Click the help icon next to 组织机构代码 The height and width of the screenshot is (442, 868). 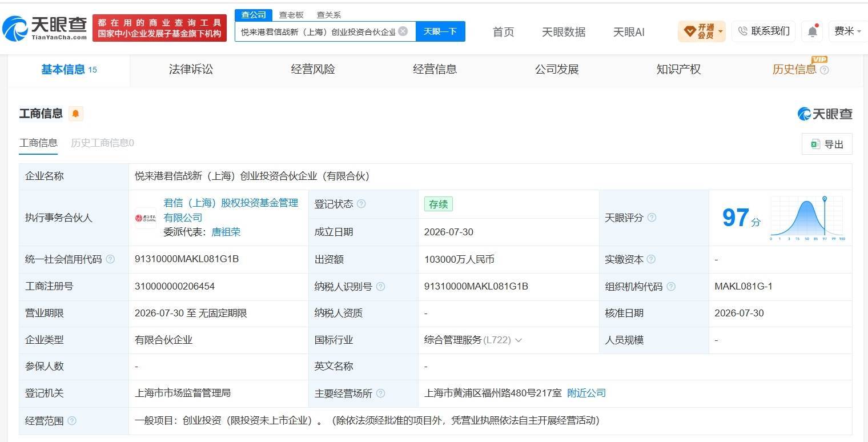(x=671, y=287)
